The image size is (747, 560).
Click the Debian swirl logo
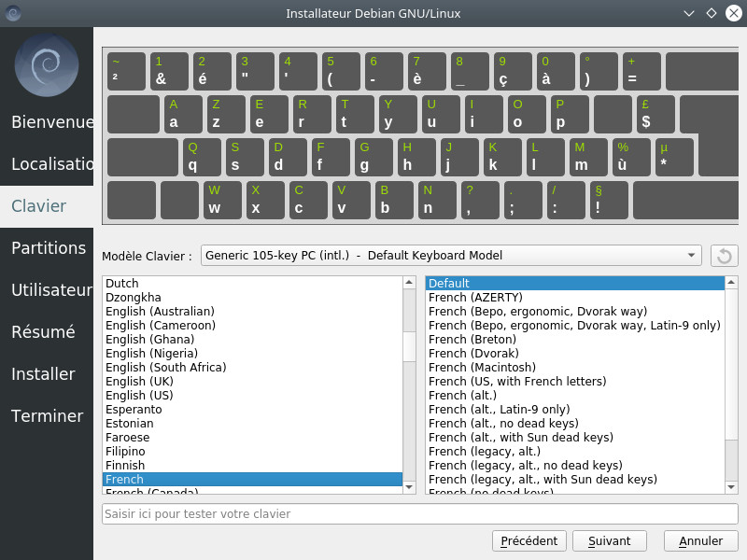(x=47, y=66)
